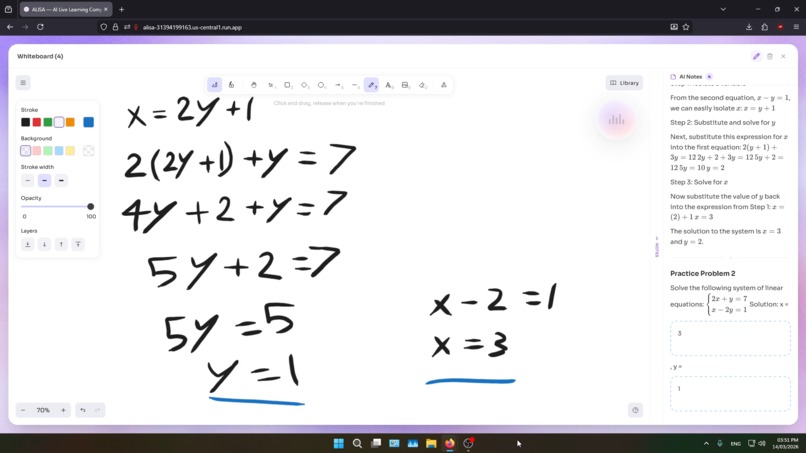The height and width of the screenshot is (453, 806).
Task: Open the AI Notes panel header
Action: (691, 77)
